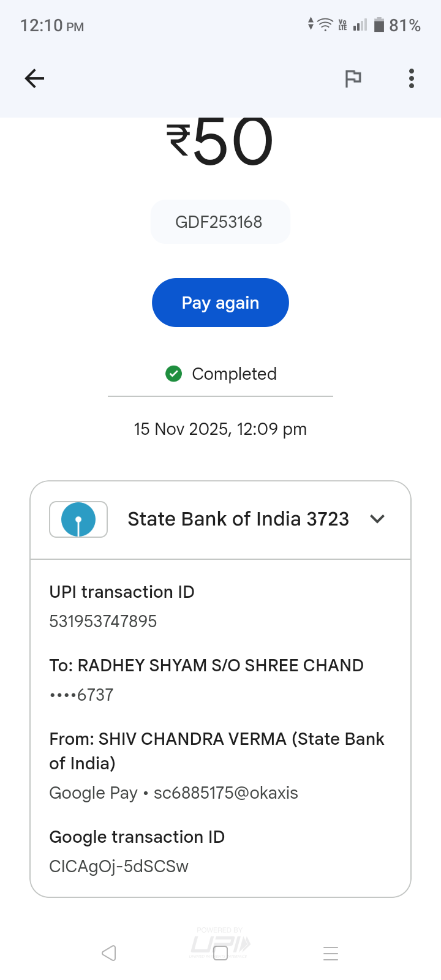Tap the ₹50 payment amount

[221, 142]
